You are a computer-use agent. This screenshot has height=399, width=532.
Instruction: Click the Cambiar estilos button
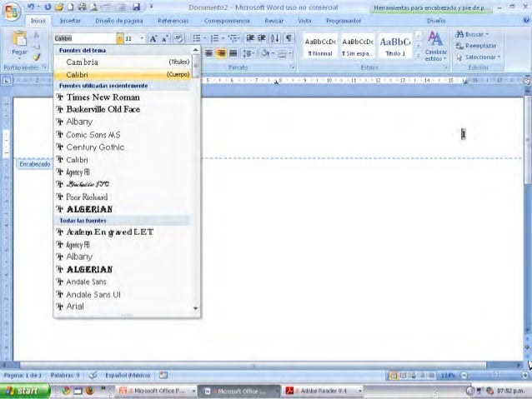click(435, 47)
